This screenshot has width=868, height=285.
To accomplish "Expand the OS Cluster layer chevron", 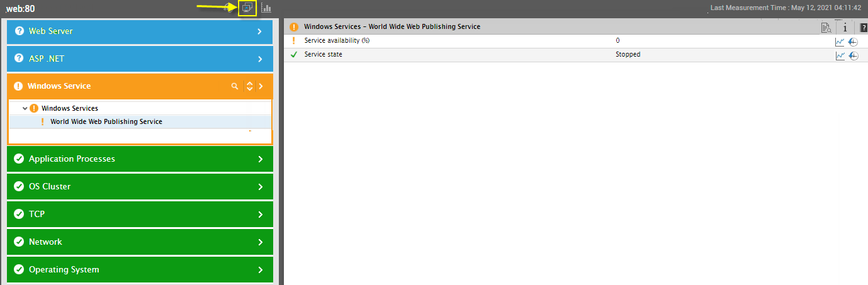I will tap(260, 187).
